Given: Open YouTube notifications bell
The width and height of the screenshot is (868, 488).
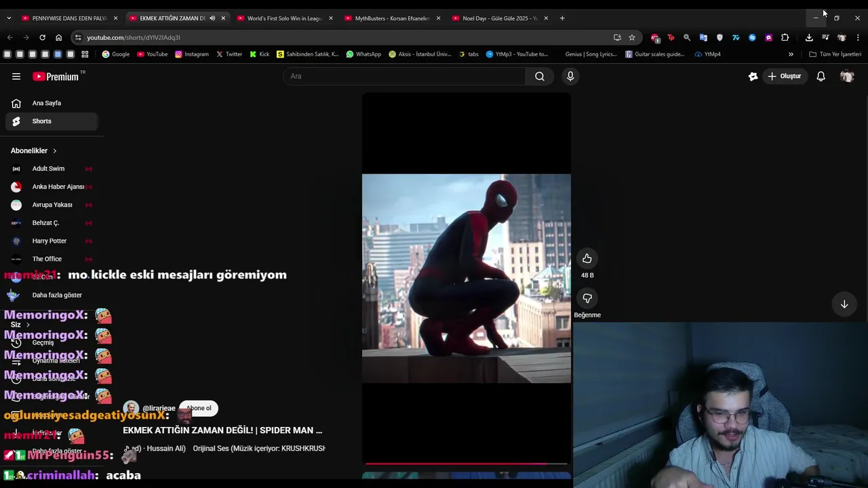Looking at the screenshot, I should pyautogui.click(x=821, y=77).
